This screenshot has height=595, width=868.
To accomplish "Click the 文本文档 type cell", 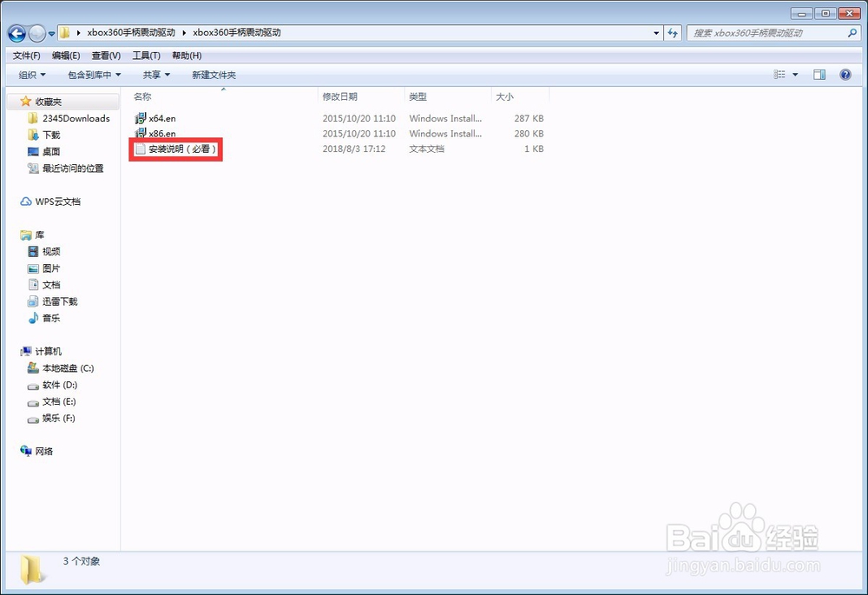I will 426,149.
